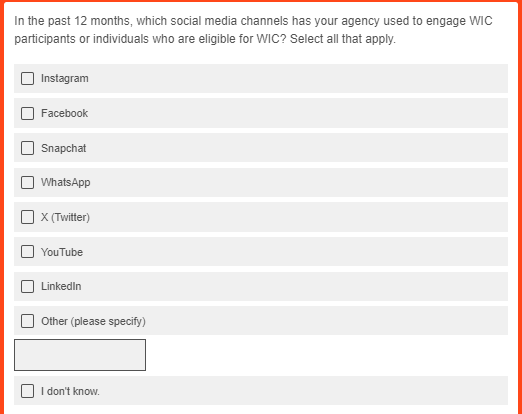Click the Instagram label text
This screenshot has height=414, width=522.
point(65,79)
